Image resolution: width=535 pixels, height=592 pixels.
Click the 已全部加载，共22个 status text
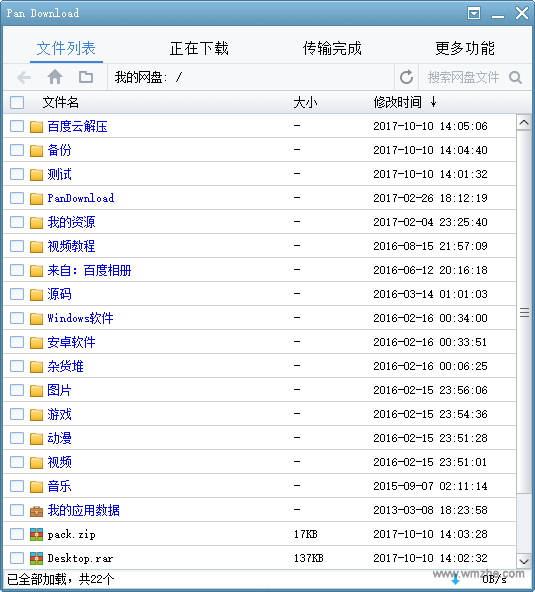(x=61, y=580)
